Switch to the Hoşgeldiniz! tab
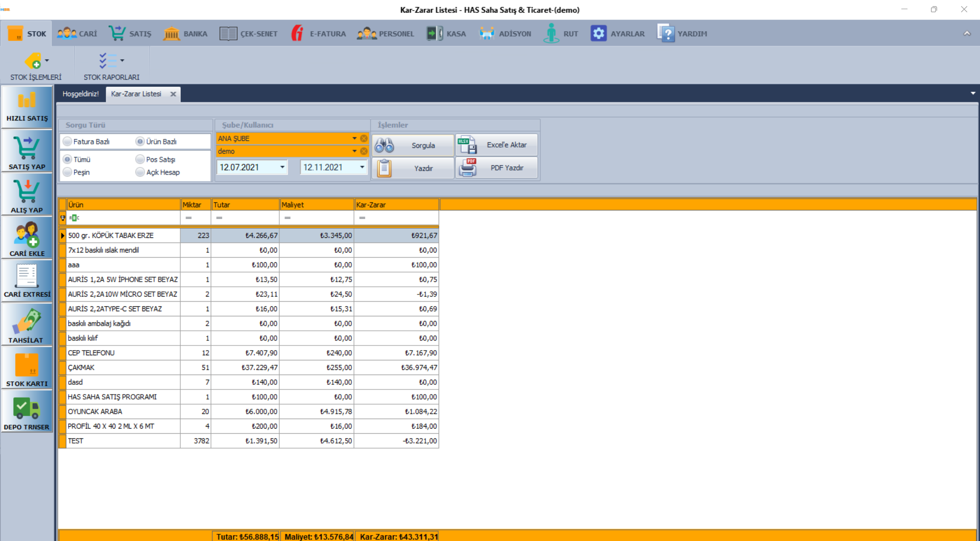The height and width of the screenshot is (541, 980). pyautogui.click(x=81, y=94)
